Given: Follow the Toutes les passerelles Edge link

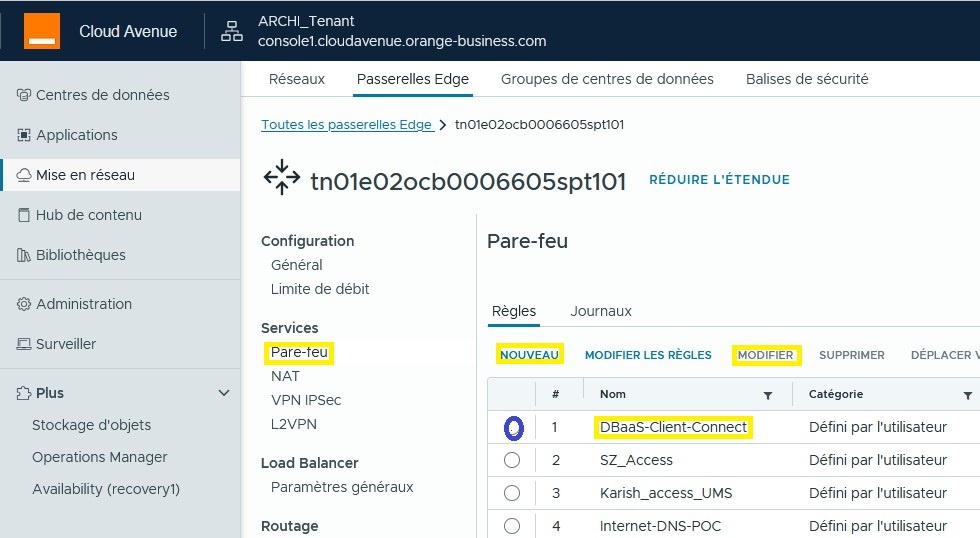Looking at the screenshot, I should [346, 125].
